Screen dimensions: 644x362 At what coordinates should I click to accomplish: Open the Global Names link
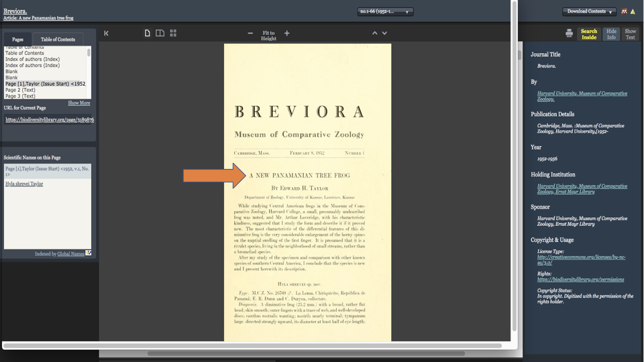(70, 254)
